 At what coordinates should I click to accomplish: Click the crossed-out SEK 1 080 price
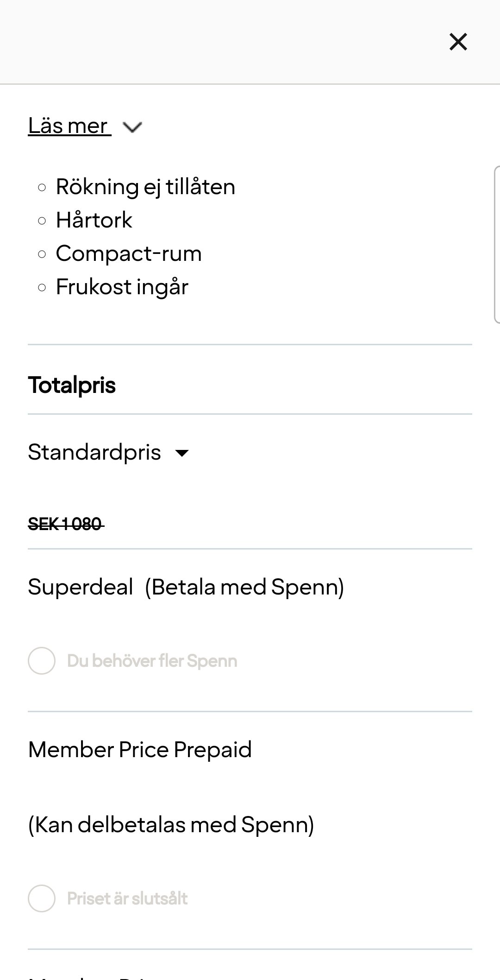coord(65,524)
